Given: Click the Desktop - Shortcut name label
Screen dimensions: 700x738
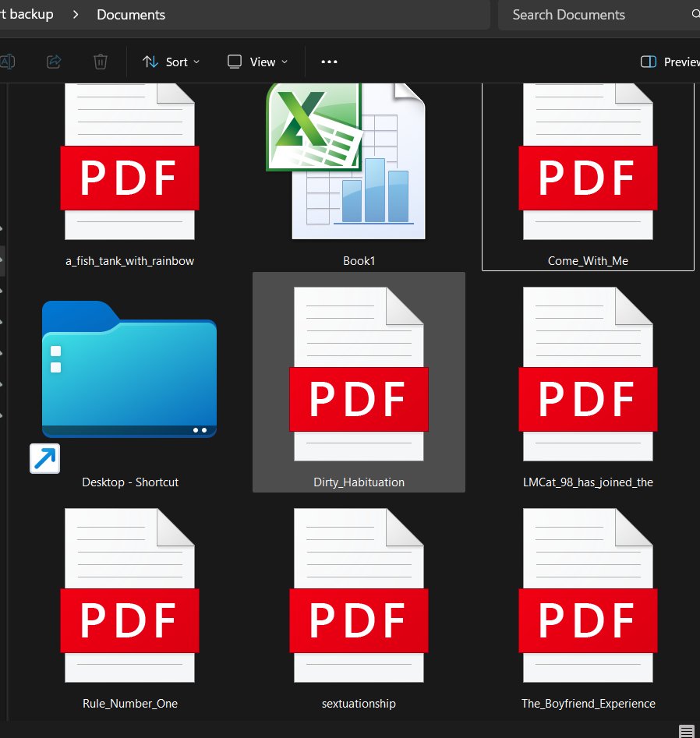Looking at the screenshot, I should (x=130, y=482).
